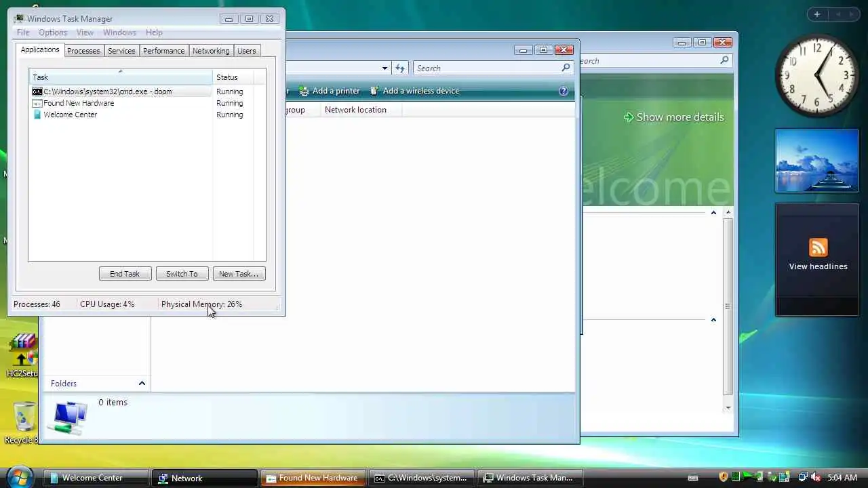Collapse the second Welcome Center section arrow
This screenshot has height=488, width=868.
(713, 320)
